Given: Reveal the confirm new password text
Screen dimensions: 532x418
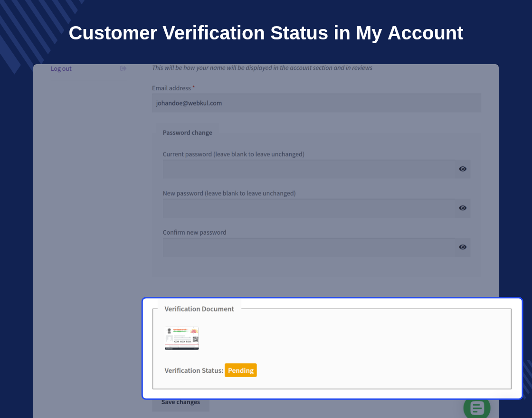Looking at the screenshot, I should (x=463, y=247).
